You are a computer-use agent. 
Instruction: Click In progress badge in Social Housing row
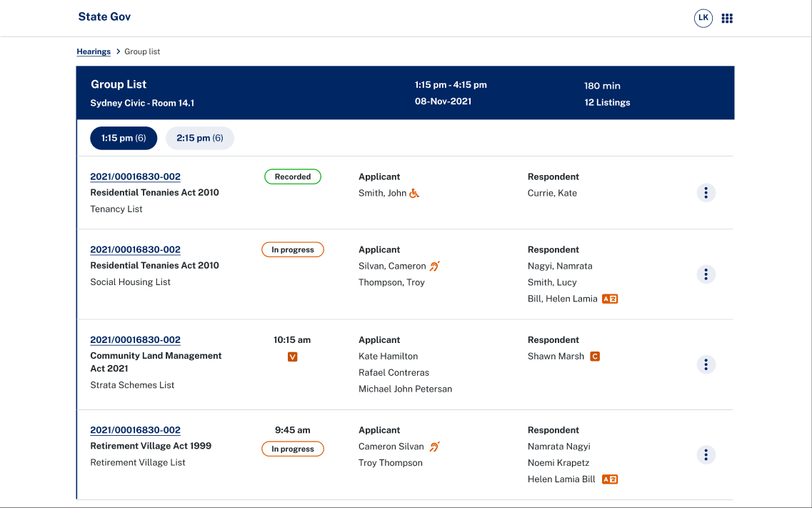(293, 249)
